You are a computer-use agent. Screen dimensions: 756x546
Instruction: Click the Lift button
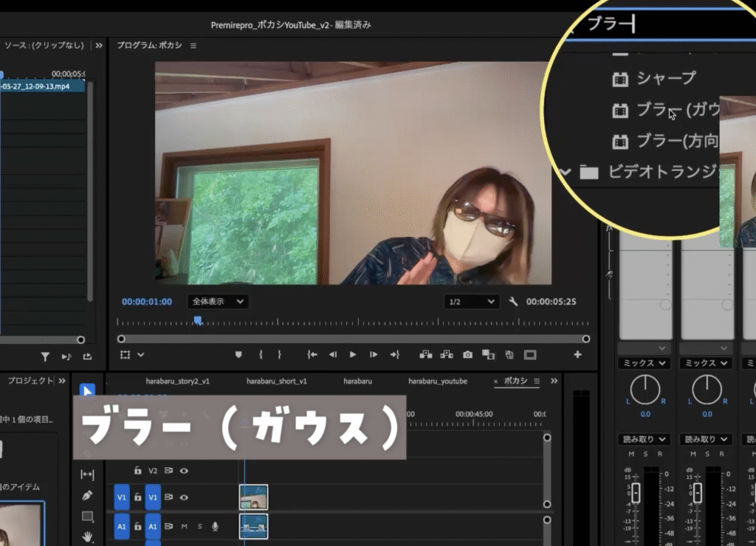click(426, 355)
